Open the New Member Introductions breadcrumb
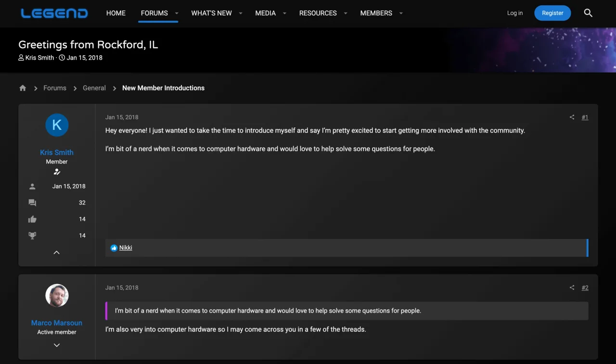 pos(163,88)
